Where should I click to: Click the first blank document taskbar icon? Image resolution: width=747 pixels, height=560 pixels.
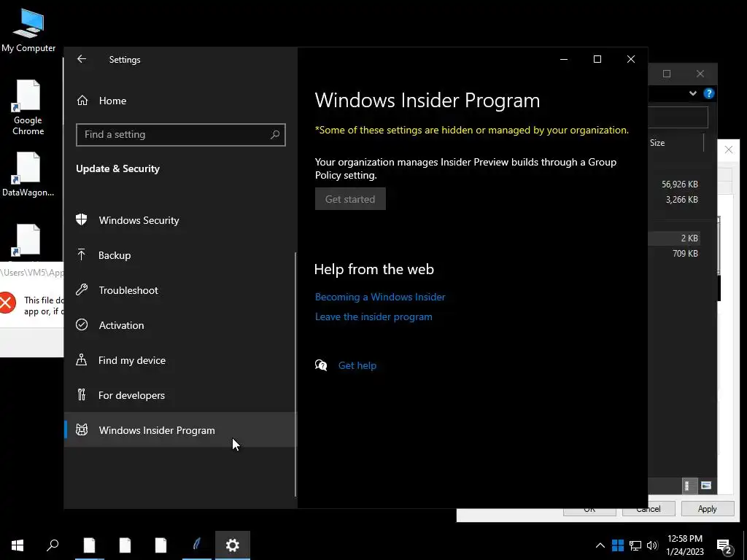pyautogui.click(x=89, y=545)
